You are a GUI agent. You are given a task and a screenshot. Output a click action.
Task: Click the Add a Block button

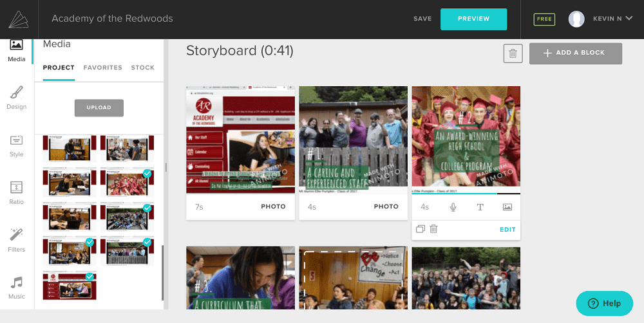(575, 53)
